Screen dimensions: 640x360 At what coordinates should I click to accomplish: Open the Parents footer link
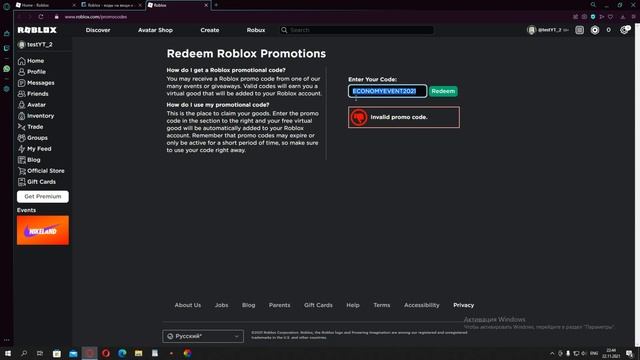pos(280,305)
